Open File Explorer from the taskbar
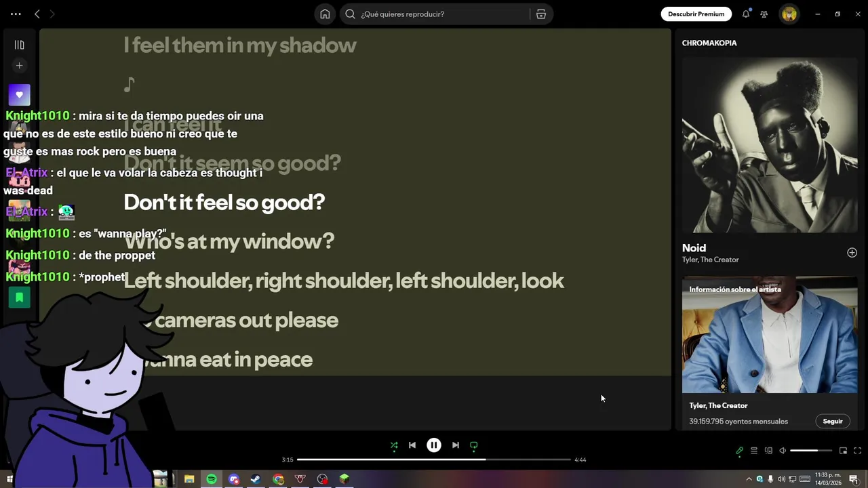 189,479
